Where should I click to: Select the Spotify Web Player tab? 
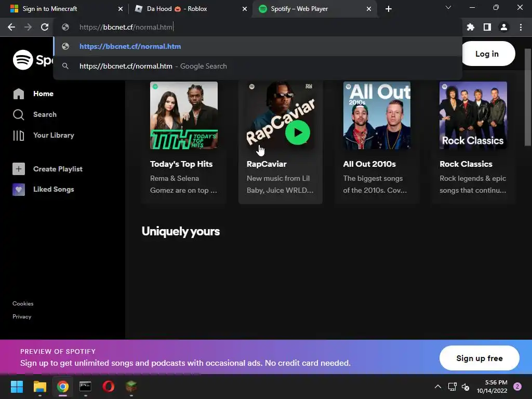[314, 9]
